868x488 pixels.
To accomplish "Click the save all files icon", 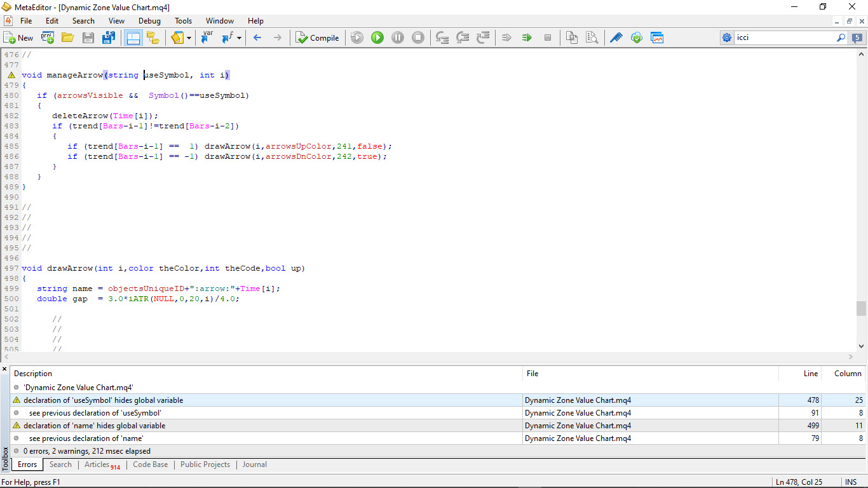I will [109, 38].
